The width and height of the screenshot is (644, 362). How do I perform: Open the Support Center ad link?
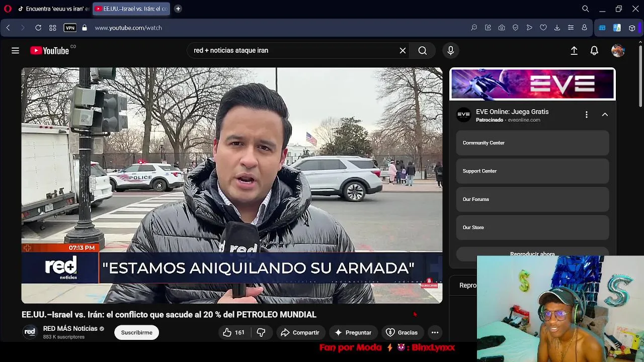[x=532, y=171]
